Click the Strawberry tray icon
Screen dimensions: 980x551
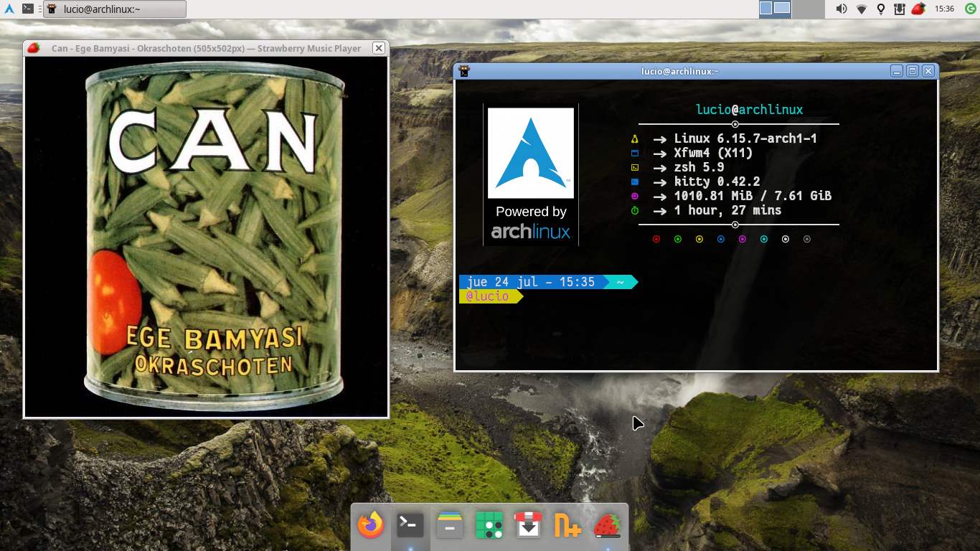(918, 9)
